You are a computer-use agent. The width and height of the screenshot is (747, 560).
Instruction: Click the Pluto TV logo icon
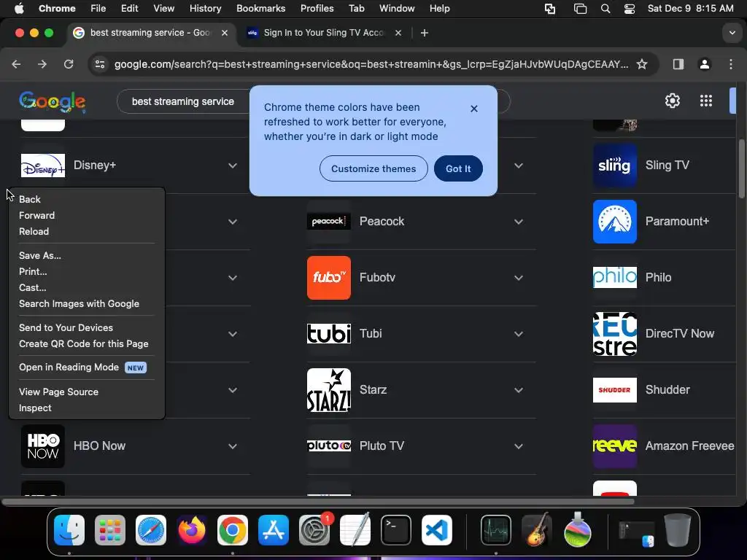329,446
